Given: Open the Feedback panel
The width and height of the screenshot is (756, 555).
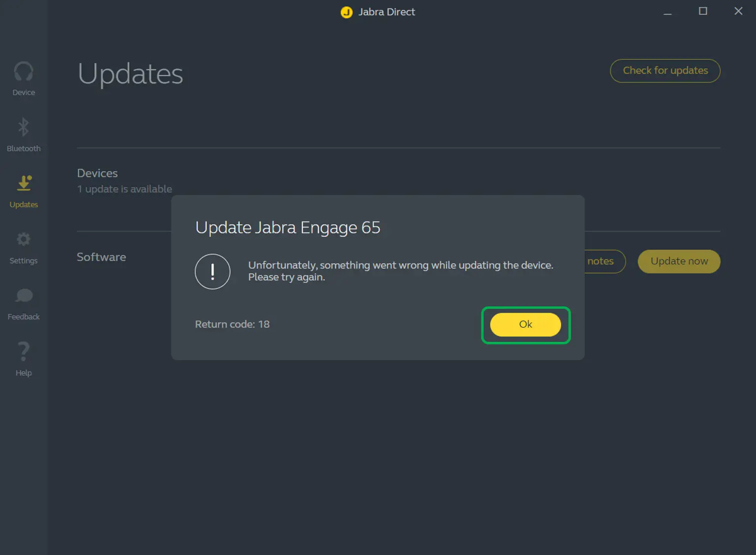Looking at the screenshot, I should [23, 302].
